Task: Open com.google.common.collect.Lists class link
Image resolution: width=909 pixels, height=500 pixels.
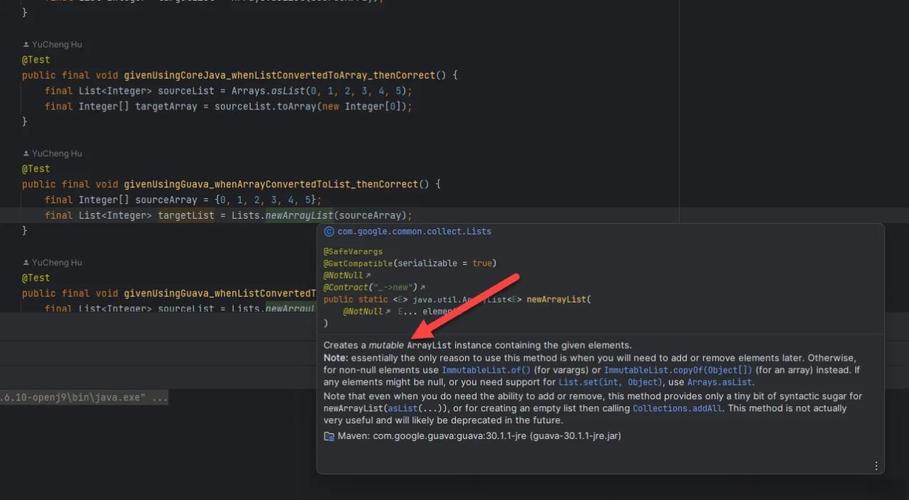Action: coord(414,231)
